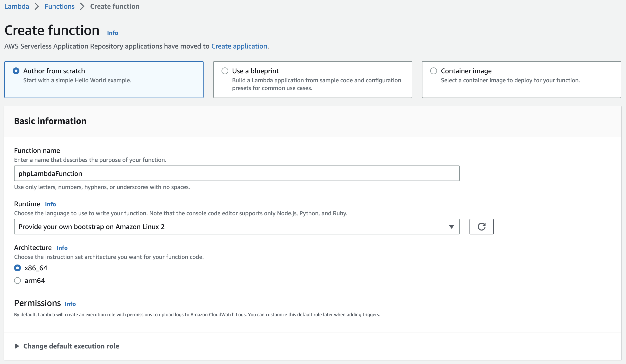Open the Create application link
This screenshot has height=364, width=626.
239,46
